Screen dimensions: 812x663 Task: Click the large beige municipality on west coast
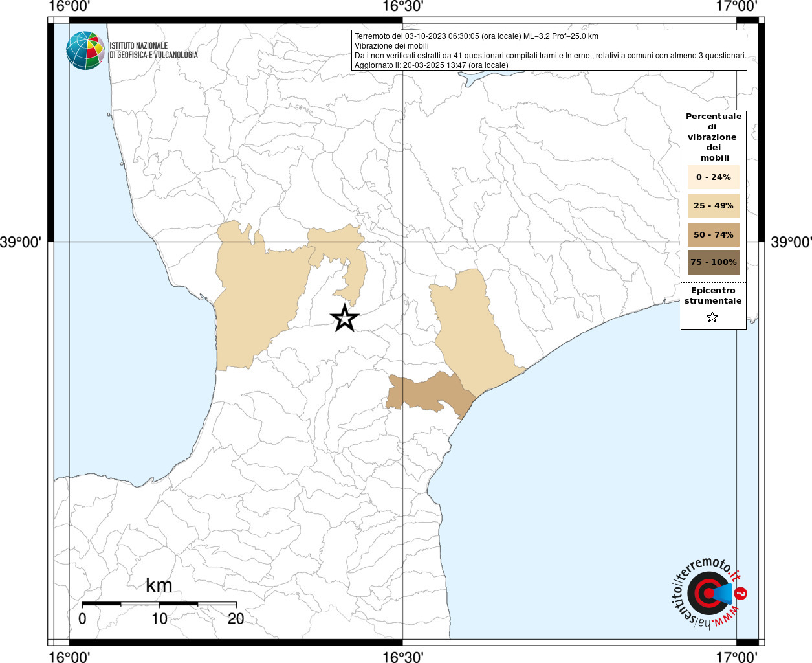pos(256,297)
